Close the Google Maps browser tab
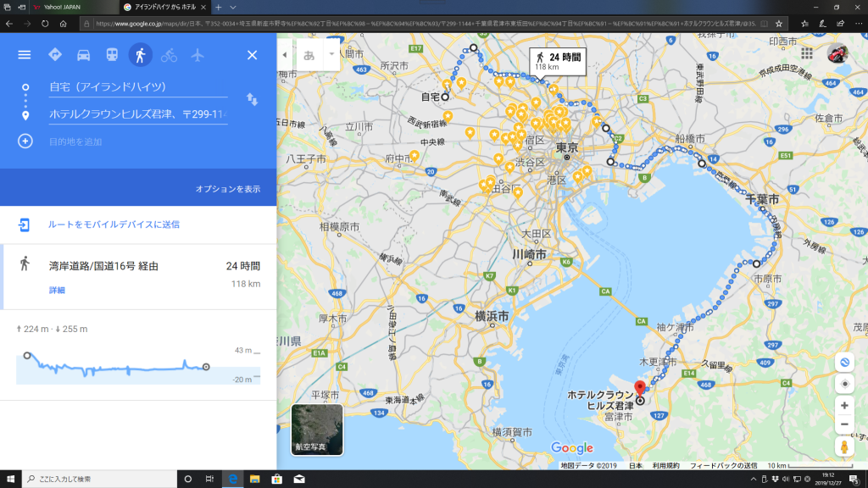868x488 pixels. click(203, 7)
